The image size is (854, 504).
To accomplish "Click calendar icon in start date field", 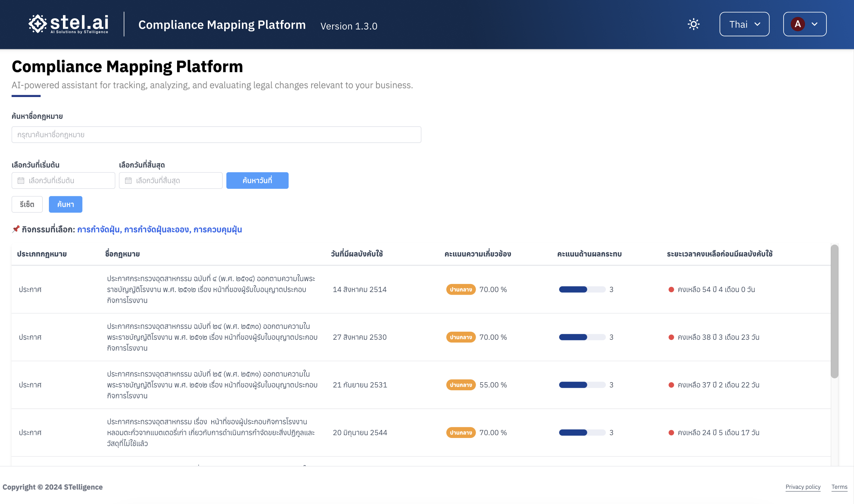I will pos(21,180).
